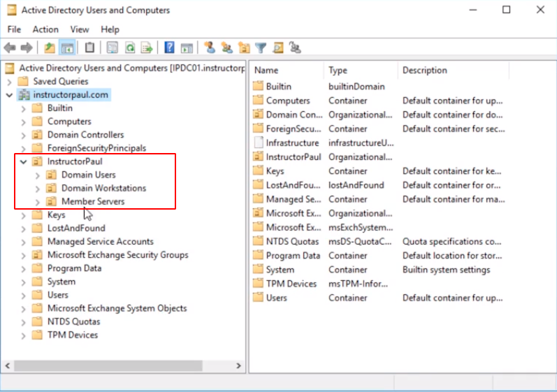
Task: Select the Member Servers OU in tree
Action: [93, 201]
